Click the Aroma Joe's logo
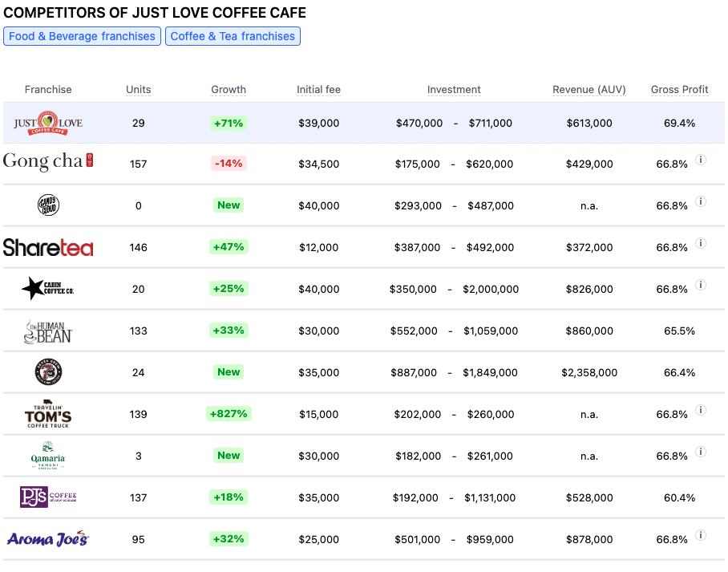Screen dimensions: 728x572 [48, 538]
